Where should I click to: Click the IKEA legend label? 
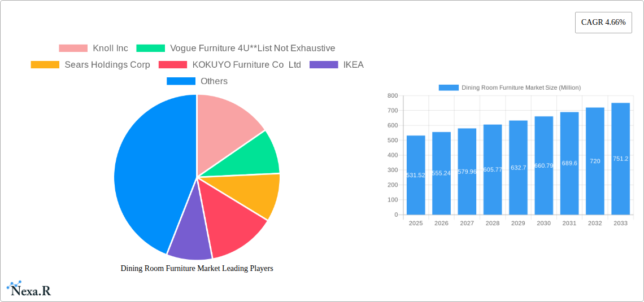point(354,65)
